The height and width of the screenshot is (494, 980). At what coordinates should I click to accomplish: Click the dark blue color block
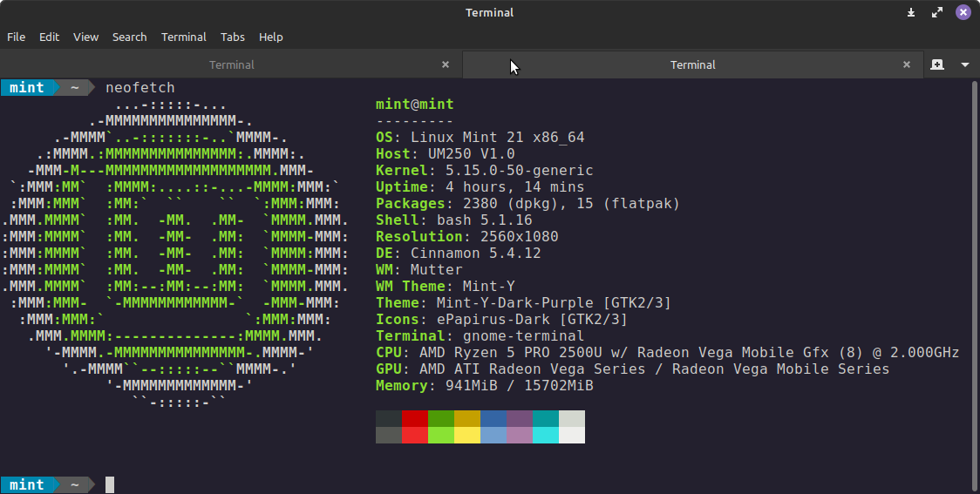493,418
